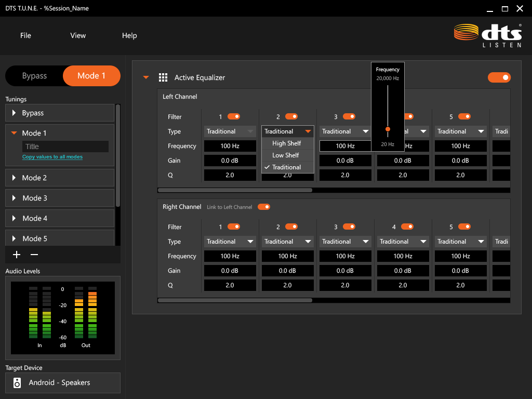Screen dimensions: 532x399
Task: Disable Right Channel filter 2
Action: tap(291, 227)
